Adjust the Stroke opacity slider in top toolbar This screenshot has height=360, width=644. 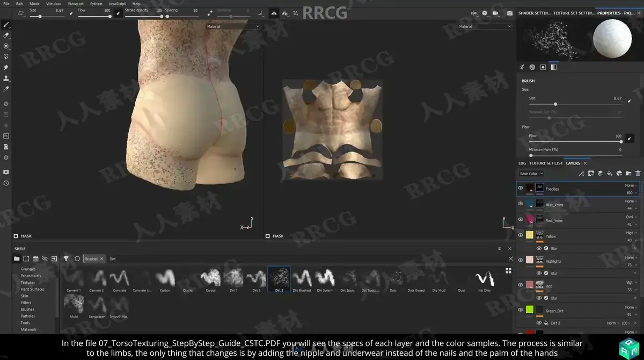click(143, 17)
